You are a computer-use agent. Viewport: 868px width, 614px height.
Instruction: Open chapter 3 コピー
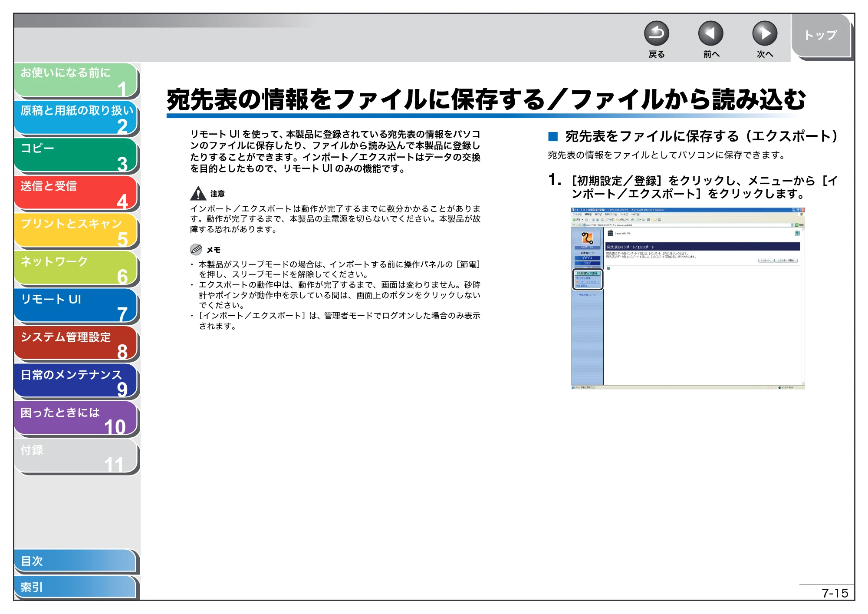[76, 155]
